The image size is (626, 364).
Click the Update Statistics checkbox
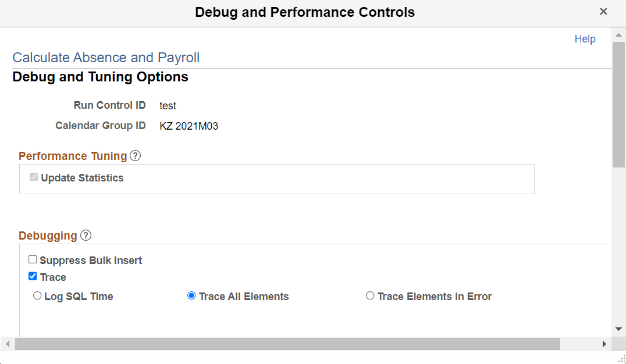[33, 177]
